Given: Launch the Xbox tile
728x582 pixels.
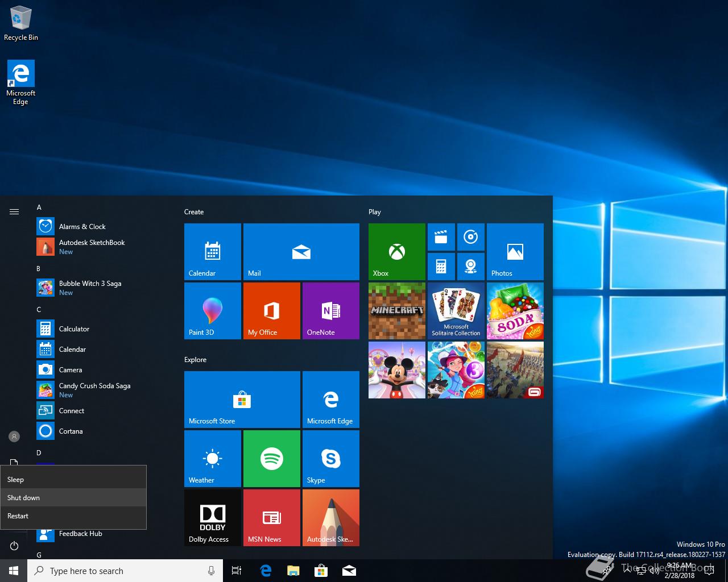Looking at the screenshot, I should [x=397, y=252].
